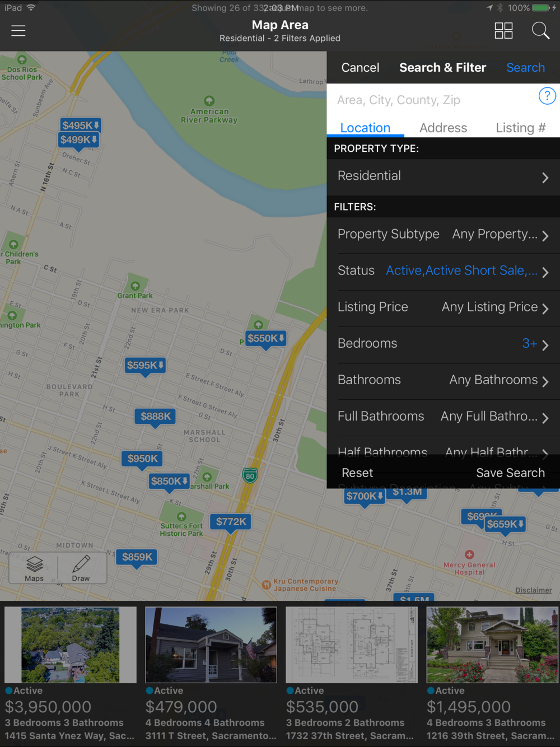
Task: Select the $659K map price marker
Action: click(x=505, y=525)
